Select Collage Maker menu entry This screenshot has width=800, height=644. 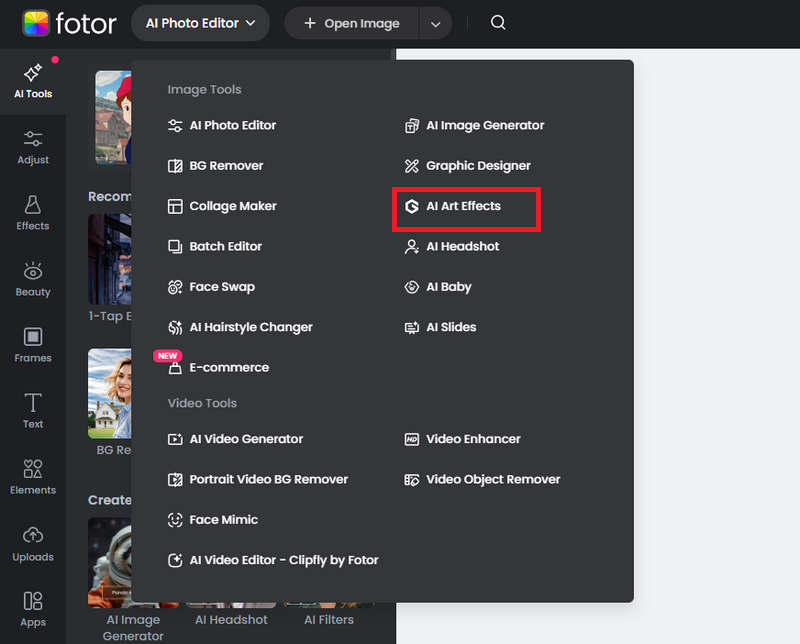(x=222, y=206)
